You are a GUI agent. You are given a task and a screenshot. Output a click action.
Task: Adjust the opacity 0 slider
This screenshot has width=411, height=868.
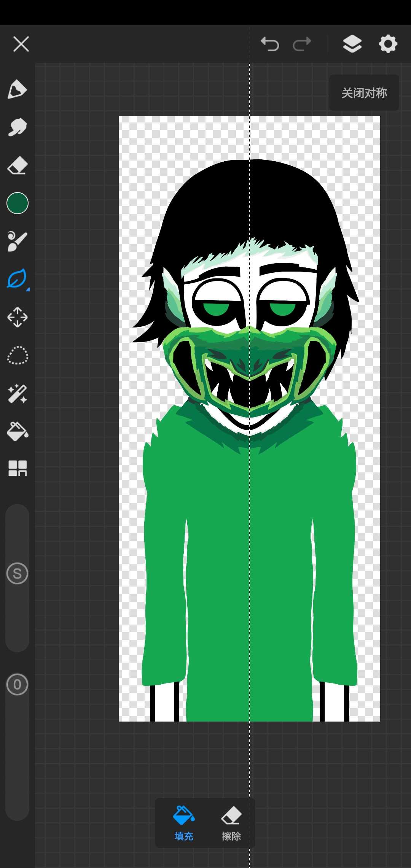point(18,685)
